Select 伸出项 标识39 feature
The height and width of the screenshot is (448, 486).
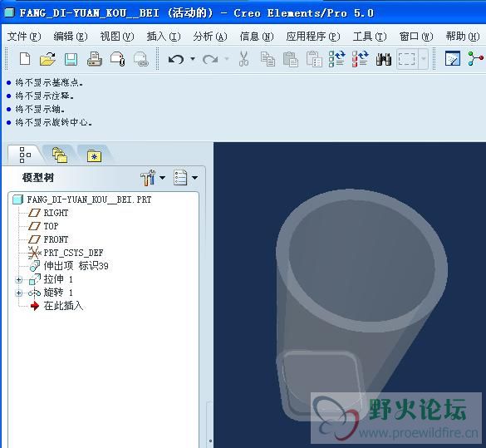76,266
